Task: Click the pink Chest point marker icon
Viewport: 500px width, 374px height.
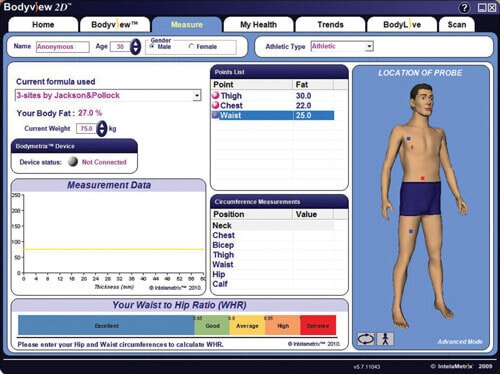Action: click(x=216, y=105)
